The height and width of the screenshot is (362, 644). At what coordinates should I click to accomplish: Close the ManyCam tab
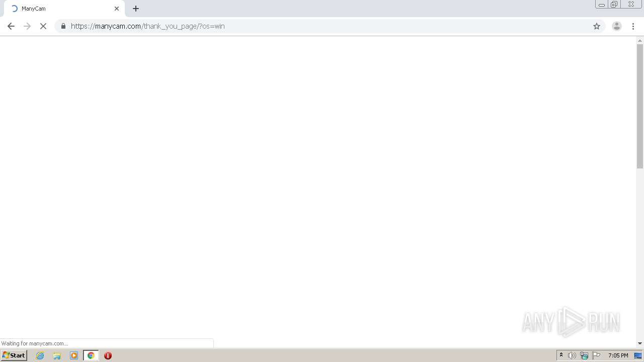[117, 9]
